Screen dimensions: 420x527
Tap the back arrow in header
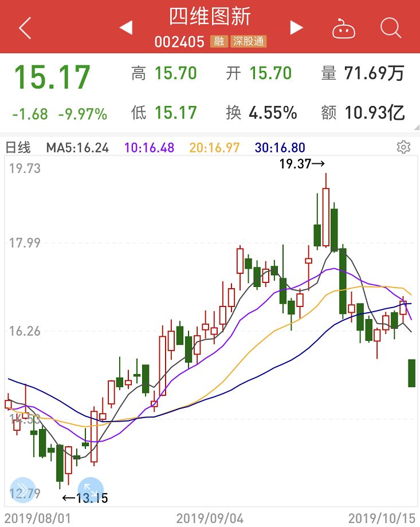(x=25, y=28)
